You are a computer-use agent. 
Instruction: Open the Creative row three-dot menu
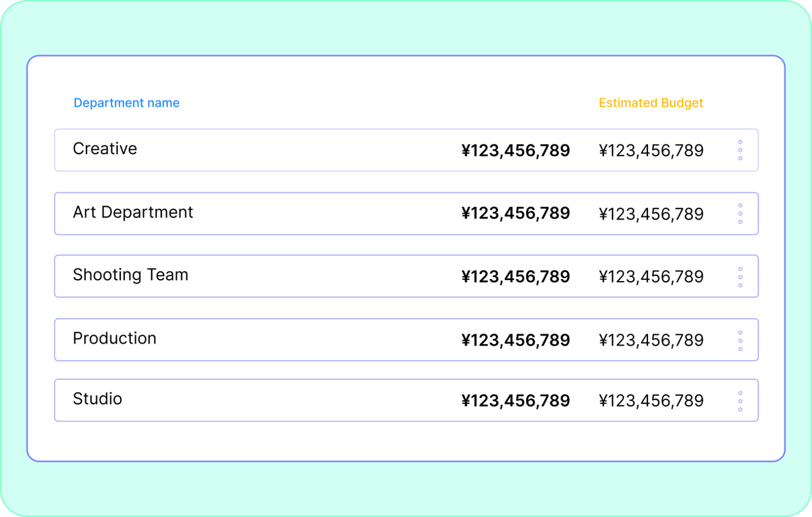pyautogui.click(x=740, y=150)
